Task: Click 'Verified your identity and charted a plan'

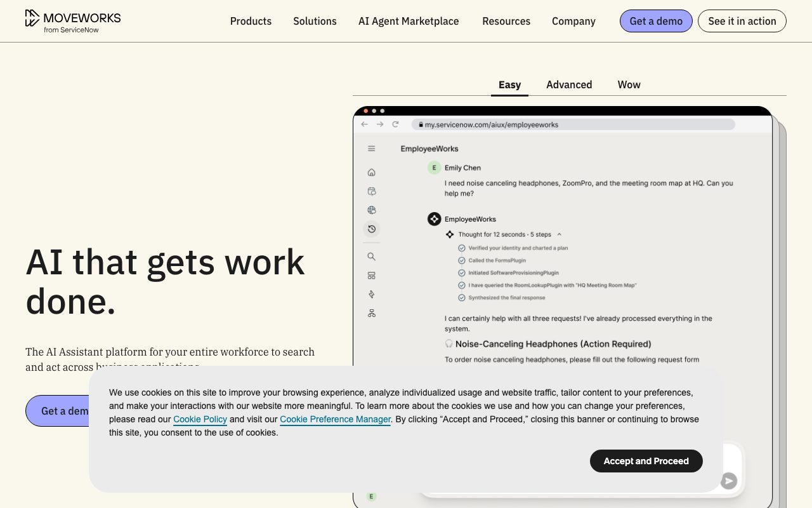Action: pyautogui.click(x=518, y=248)
